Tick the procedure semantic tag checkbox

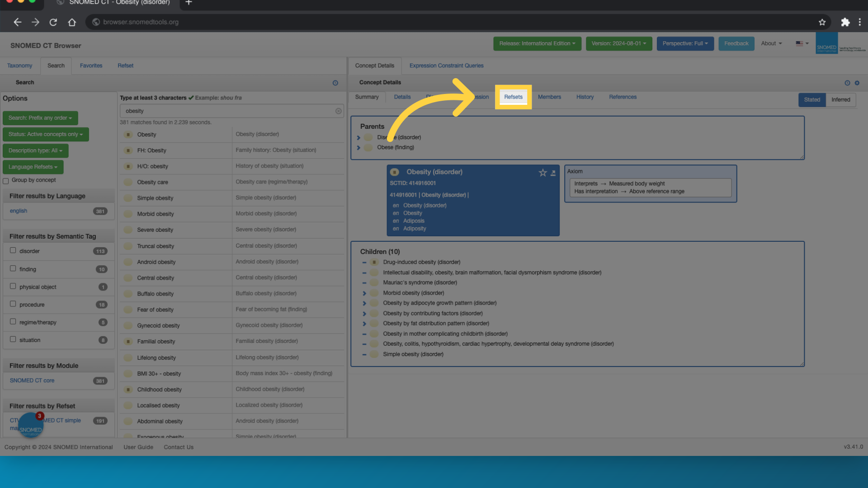click(x=13, y=304)
